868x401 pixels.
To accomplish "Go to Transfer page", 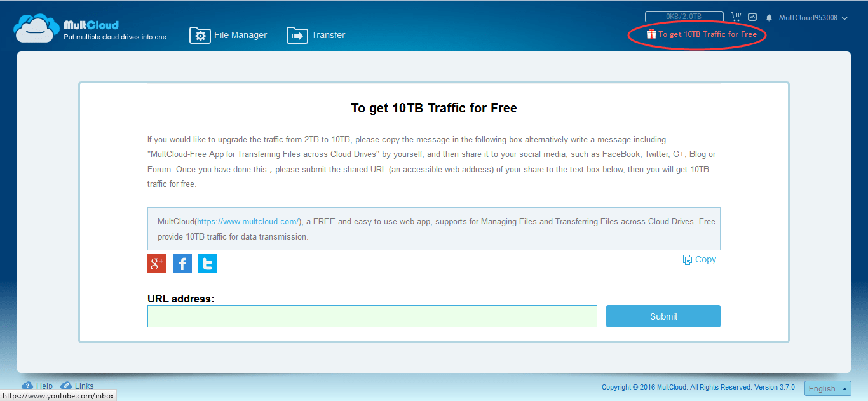I will pyautogui.click(x=328, y=35).
